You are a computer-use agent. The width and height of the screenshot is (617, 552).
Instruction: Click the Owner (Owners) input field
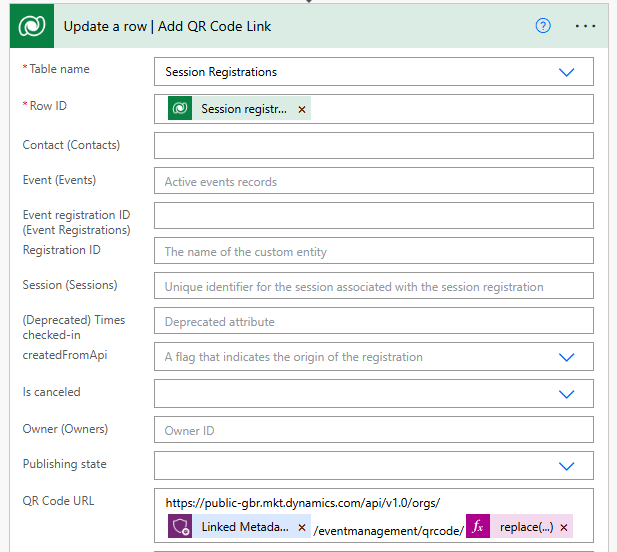(x=373, y=430)
